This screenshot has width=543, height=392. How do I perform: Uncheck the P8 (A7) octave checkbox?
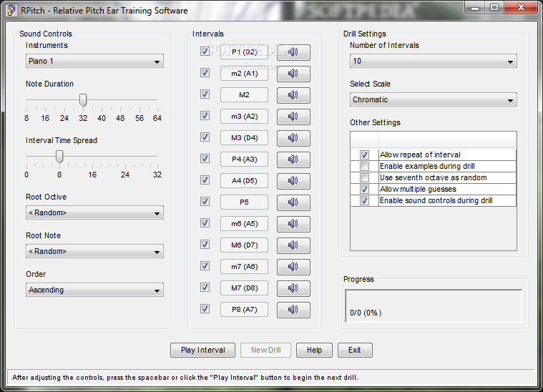click(x=205, y=309)
